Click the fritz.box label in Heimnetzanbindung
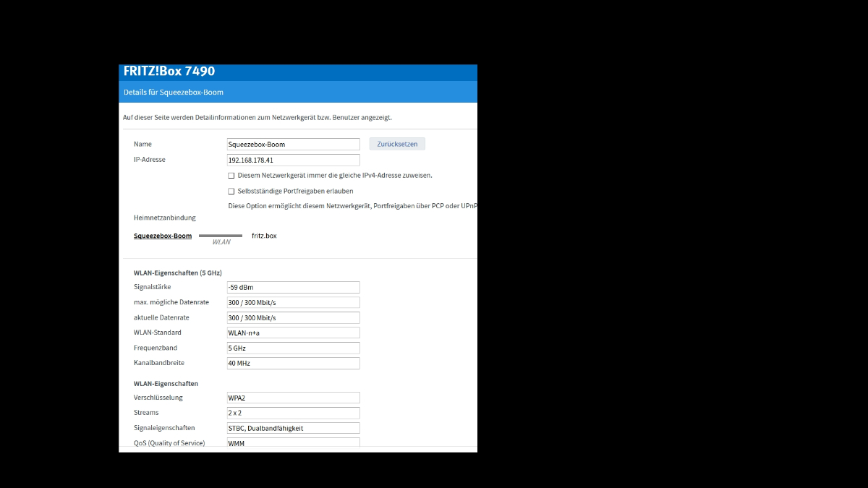868x488 pixels. click(264, 236)
